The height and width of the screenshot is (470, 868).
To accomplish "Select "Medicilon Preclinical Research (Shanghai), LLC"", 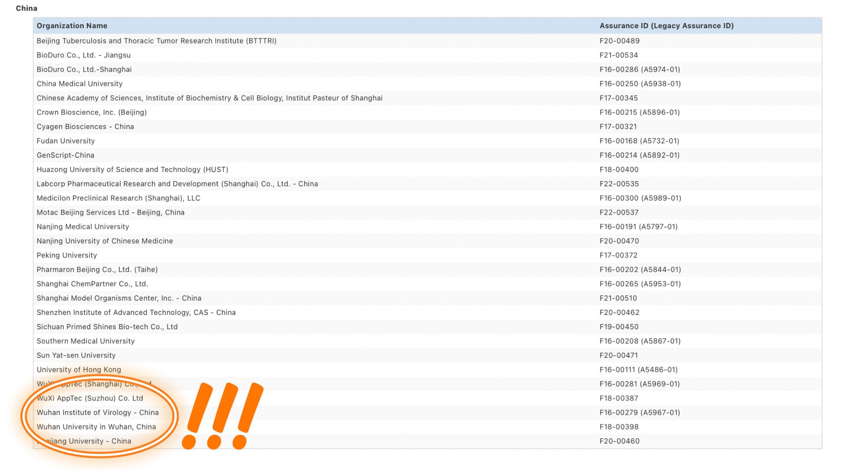I will tap(118, 199).
